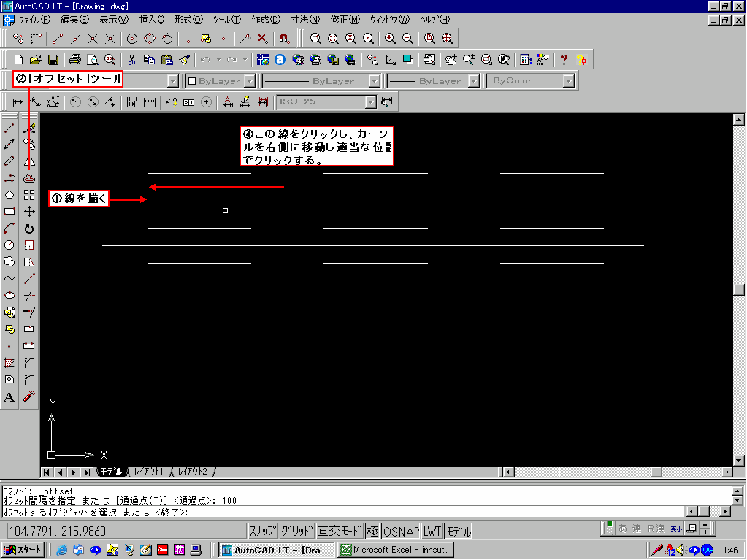Select the Ellipse draw tool
Image resolution: width=747 pixels, height=560 pixels.
coord(9,295)
